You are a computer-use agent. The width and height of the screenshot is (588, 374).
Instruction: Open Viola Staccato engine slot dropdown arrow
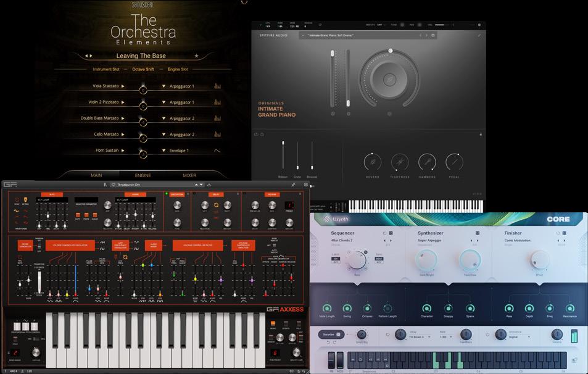coord(164,86)
